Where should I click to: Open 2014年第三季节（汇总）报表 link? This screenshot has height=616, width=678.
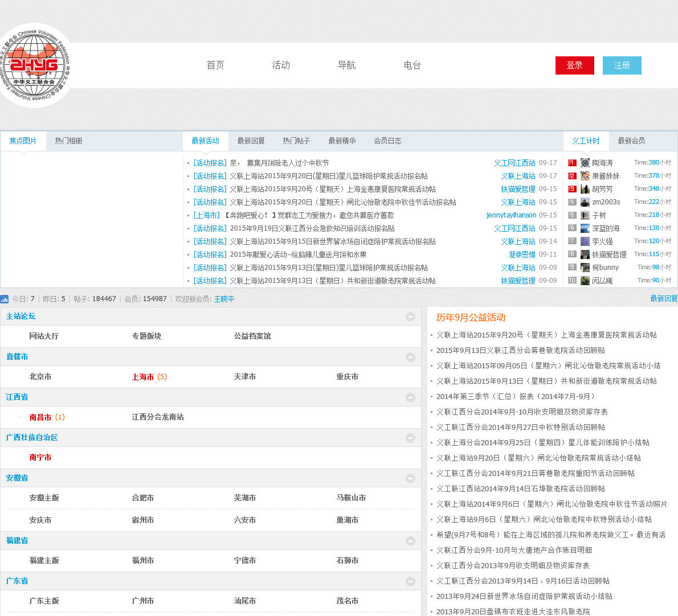516,397
